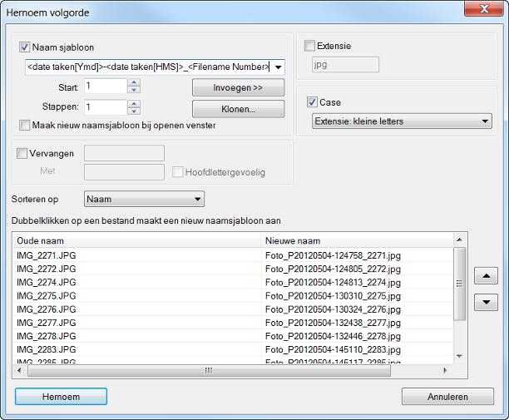Select row IMG_2272.JPG
Screen dimensions: 509x420
pyautogui.click(x=46, y=269)
